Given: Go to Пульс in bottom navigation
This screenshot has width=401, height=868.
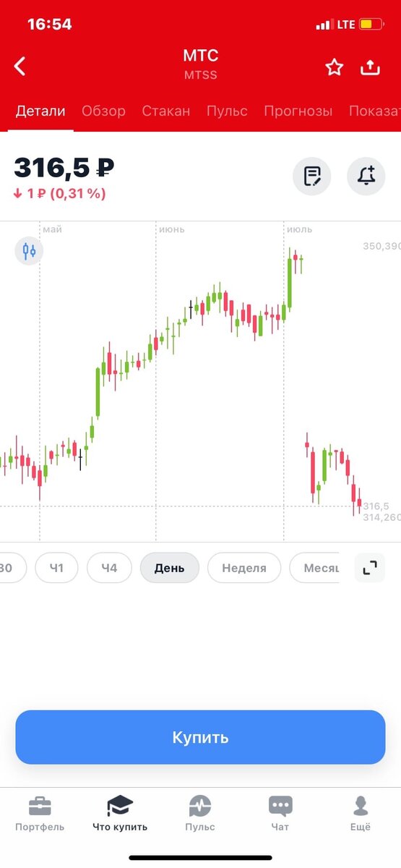Looking at the screenshot, I should [199, 814].
